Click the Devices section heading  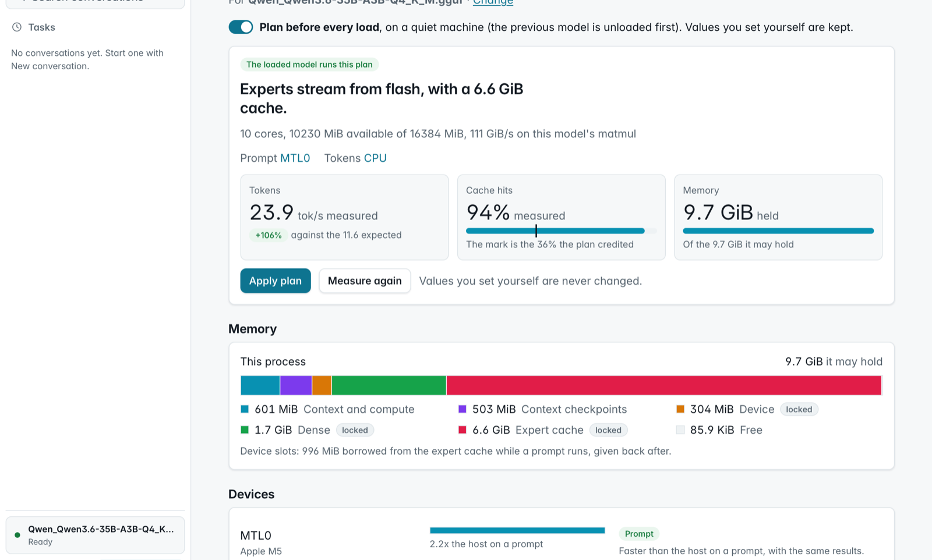click(x=252, y=494)
